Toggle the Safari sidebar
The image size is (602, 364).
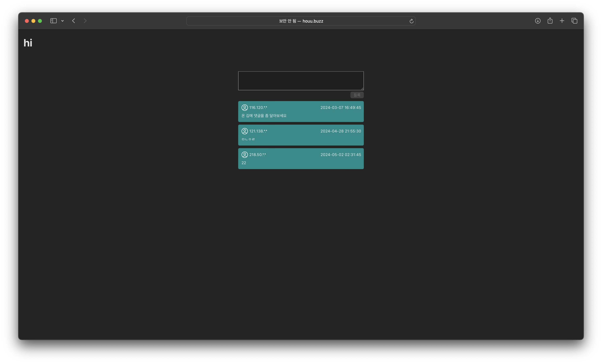click(x=53, y=21)
